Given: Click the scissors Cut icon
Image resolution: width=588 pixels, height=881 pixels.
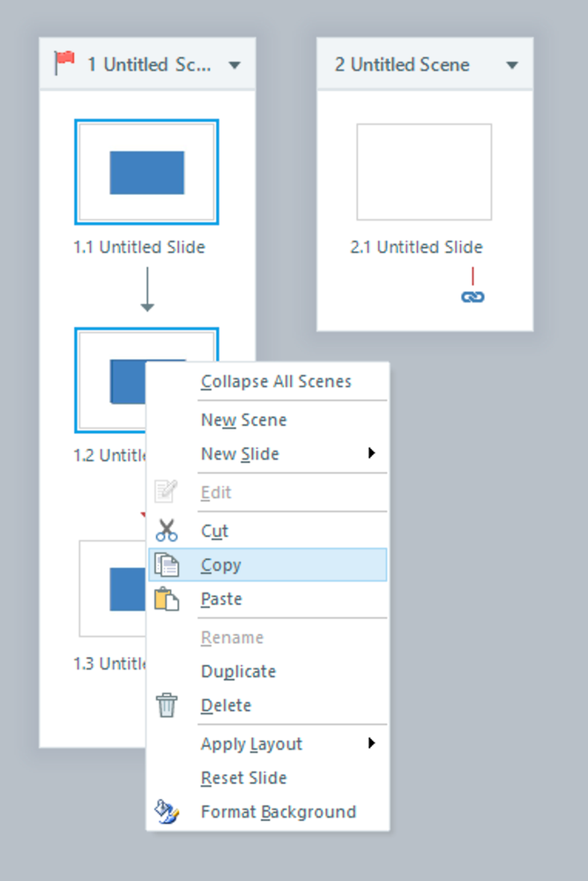Looking at the screenshot, I should click(x=167, y=530).
